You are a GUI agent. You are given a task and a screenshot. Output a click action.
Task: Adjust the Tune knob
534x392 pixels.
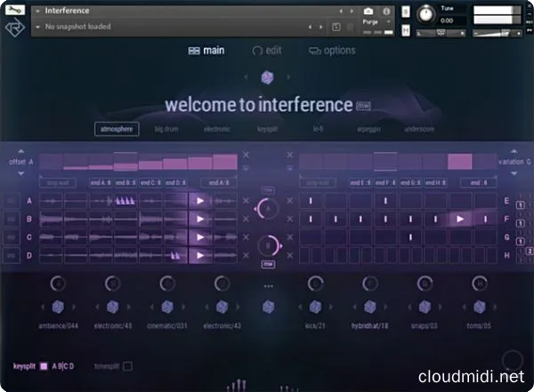(x=425, y=14)
